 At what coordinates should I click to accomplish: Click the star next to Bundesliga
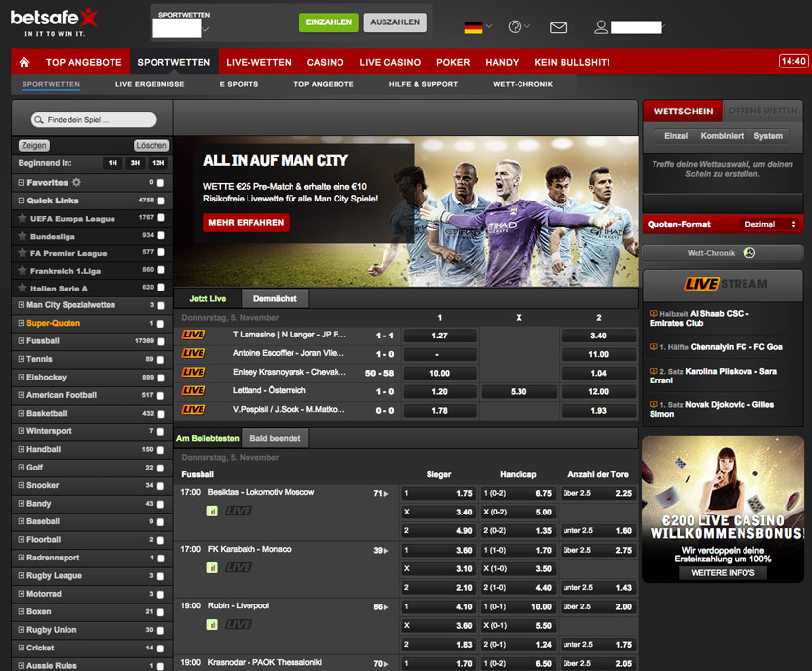[23, 236]
